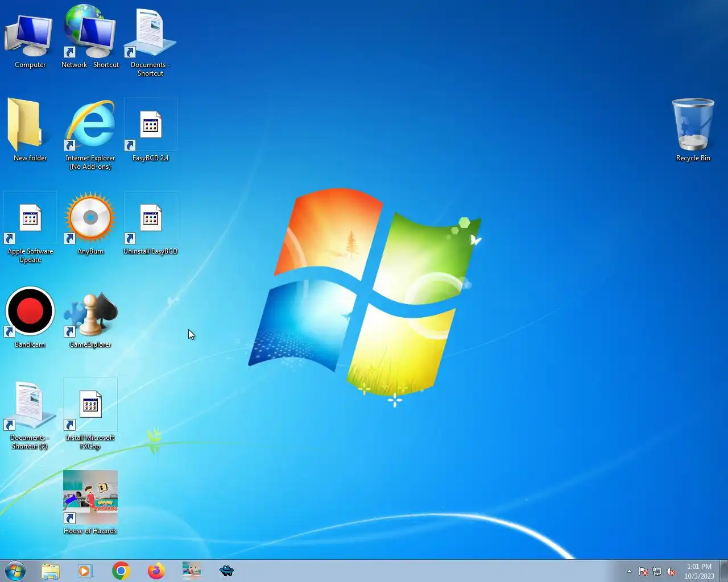Screen dimensions: 728x582
Task: Select the Bandicam desktop icon
Action: point(30,317)
